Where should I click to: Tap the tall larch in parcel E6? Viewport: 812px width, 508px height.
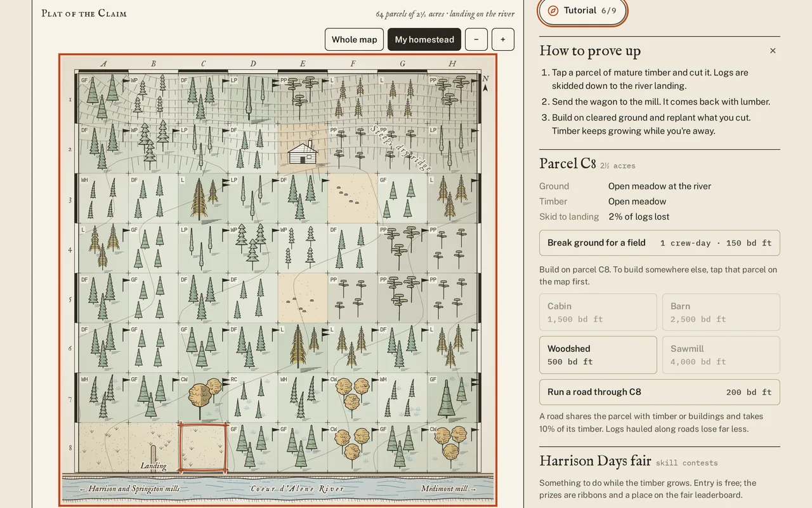(298, 346)
